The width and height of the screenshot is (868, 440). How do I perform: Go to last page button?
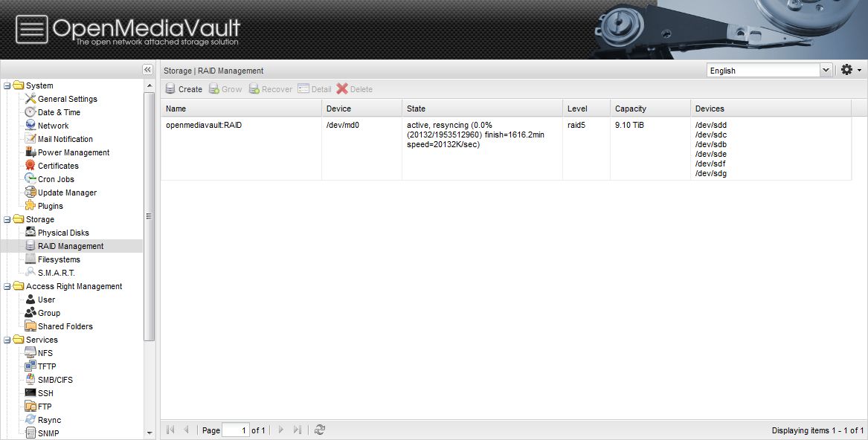(298, 430)
